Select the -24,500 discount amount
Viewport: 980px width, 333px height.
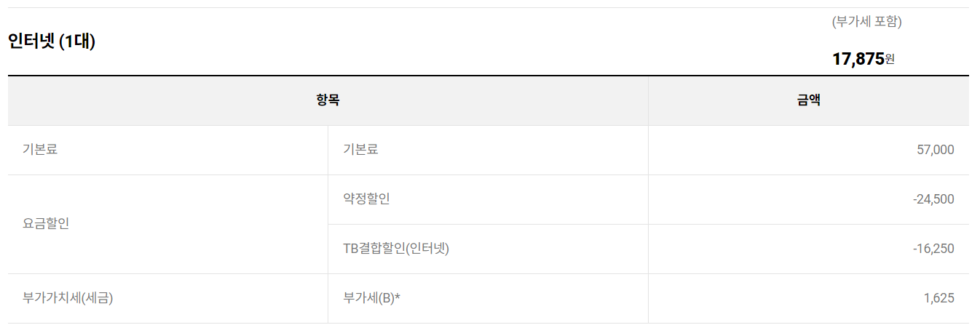coord(933,199)
